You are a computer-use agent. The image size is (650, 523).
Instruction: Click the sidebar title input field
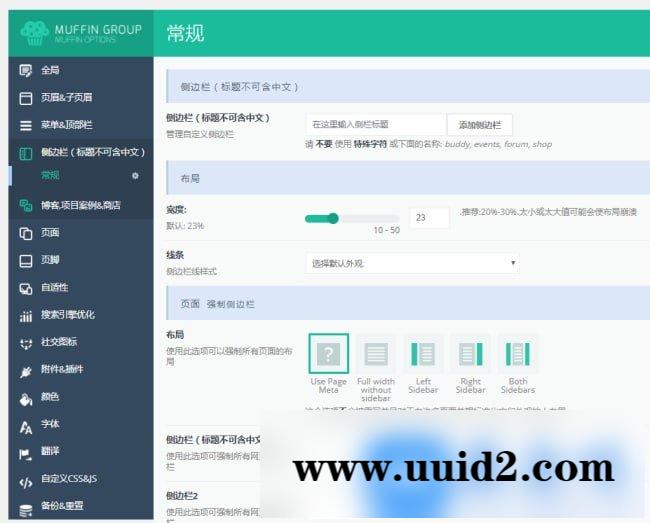(x=375, y=125)
